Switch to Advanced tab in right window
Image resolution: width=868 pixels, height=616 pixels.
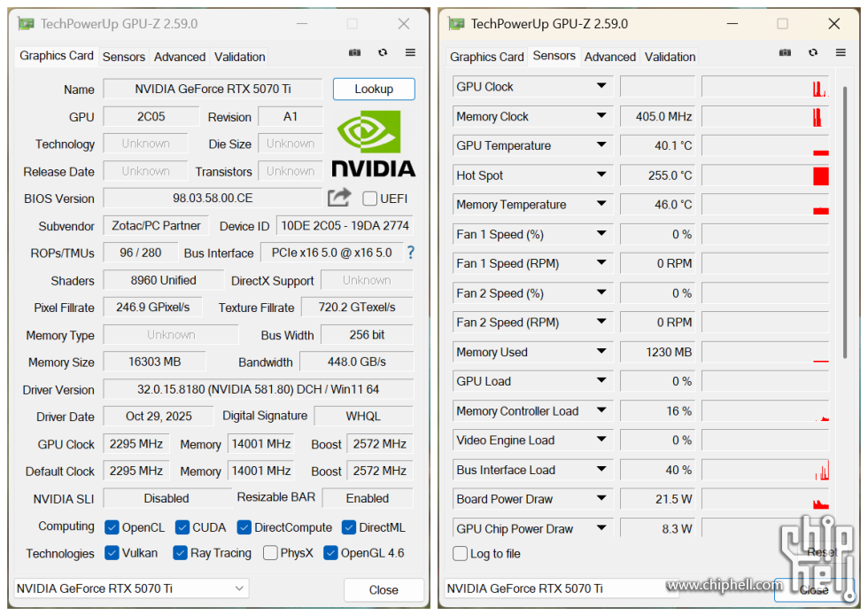(x=610, y=57)
